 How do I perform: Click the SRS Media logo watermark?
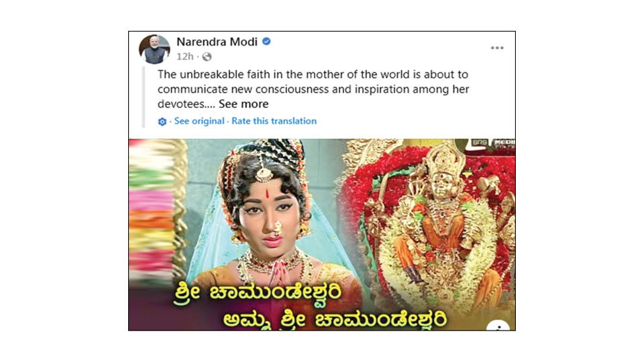tap(492, 143)
